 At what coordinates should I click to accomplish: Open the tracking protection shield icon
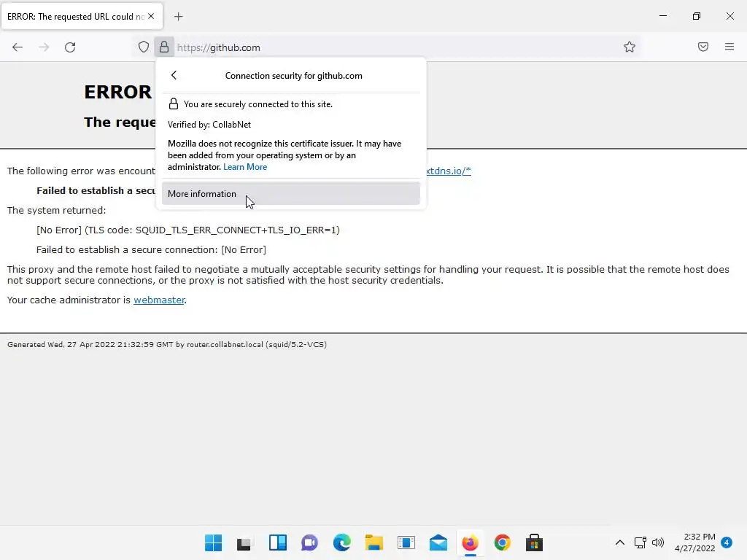[144, 47]
